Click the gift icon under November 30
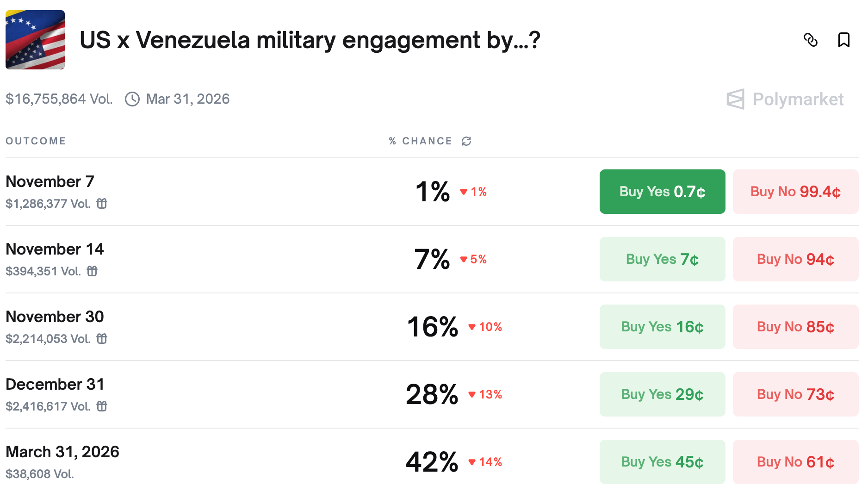The width and height of the screenshot is (868, 498). point(102,339)
